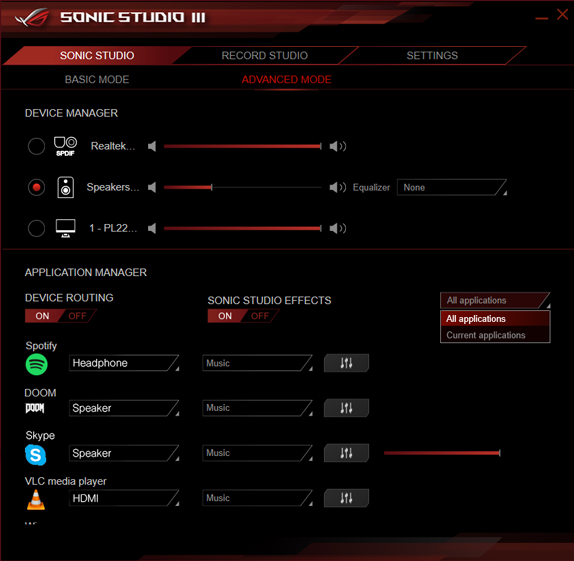Open the Settings tab
574x561 pixels.
click(x=432, y=55)
